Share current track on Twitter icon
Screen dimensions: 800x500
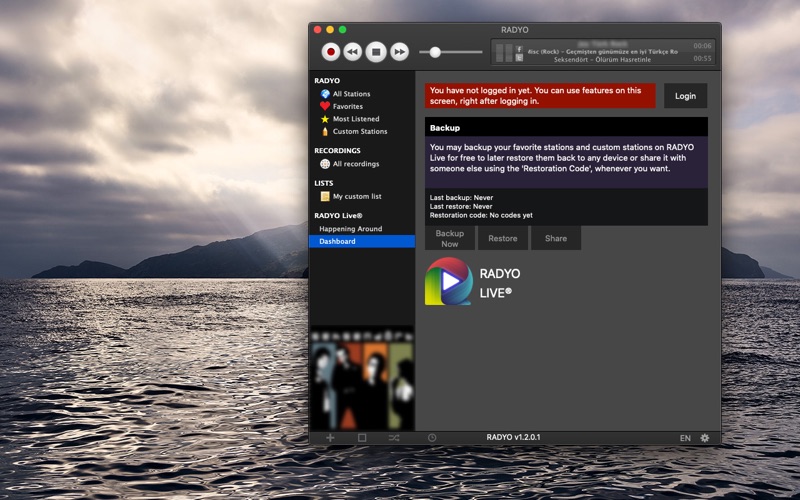[519, 58]
